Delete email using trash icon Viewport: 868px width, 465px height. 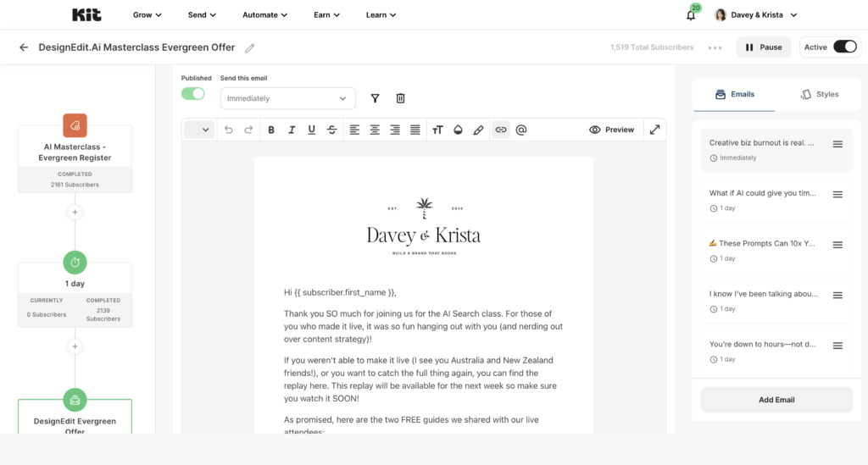400,98
